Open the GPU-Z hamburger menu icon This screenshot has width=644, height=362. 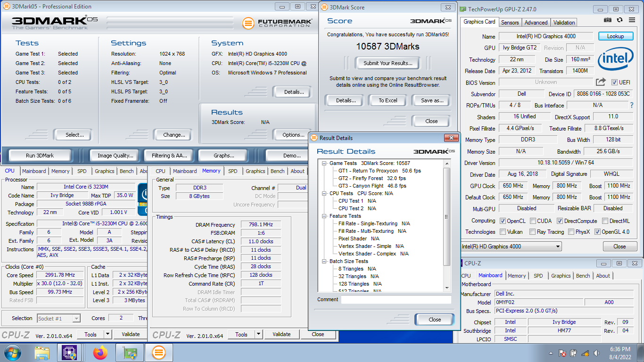pos(632,20)
